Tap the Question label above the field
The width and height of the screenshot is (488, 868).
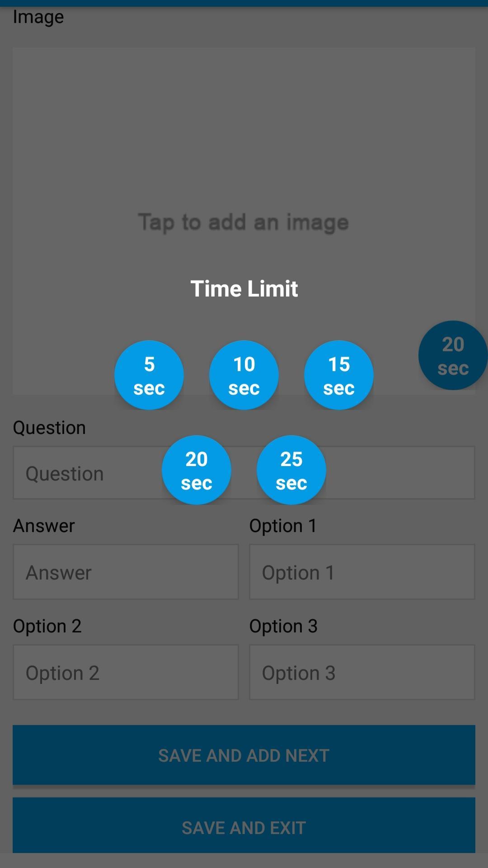tap(49, 428)
